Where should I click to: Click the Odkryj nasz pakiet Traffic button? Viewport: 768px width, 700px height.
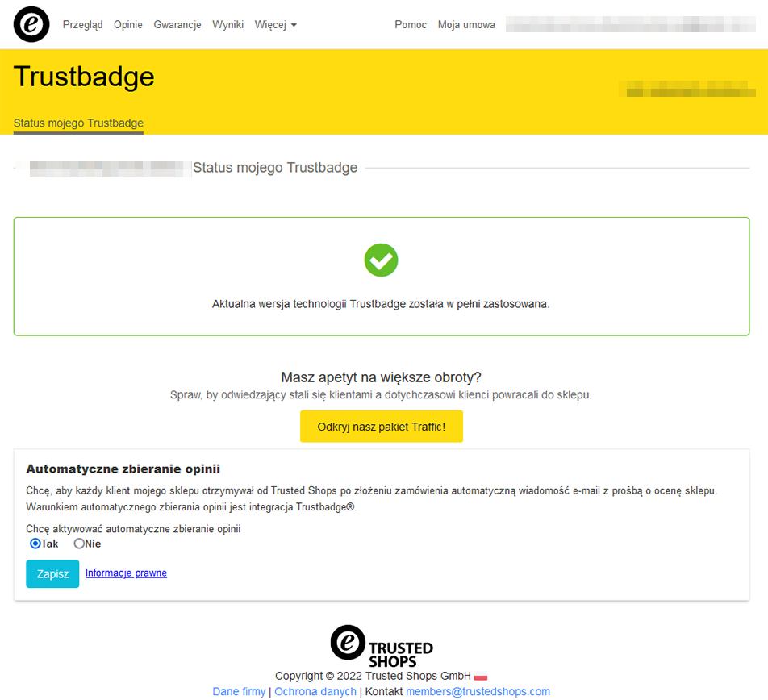pyautogui.click(x=382, y=427)
